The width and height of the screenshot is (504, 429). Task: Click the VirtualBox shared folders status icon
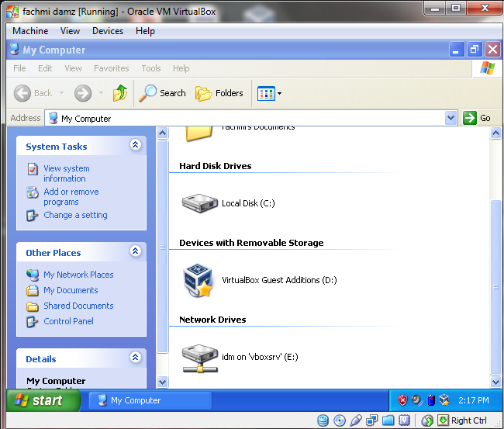[x=388, y=420]
